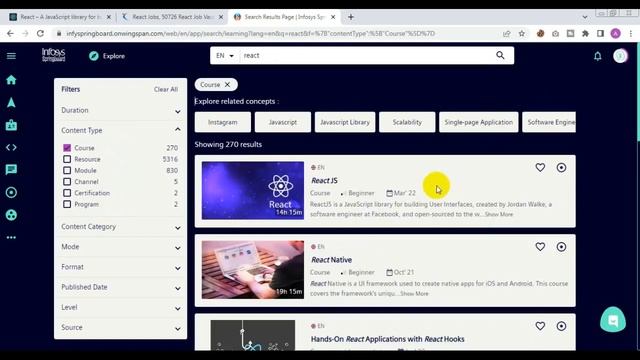Like the Hands-On React Applications course
The width and height of the screenshot is (640, 360).
(x=540, y=326)
